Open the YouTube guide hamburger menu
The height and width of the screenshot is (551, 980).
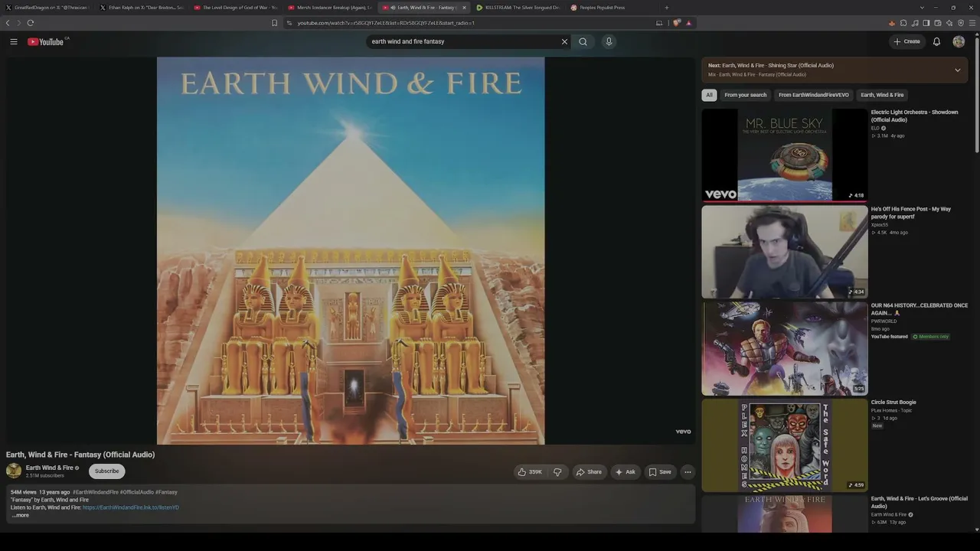(14, 41)
